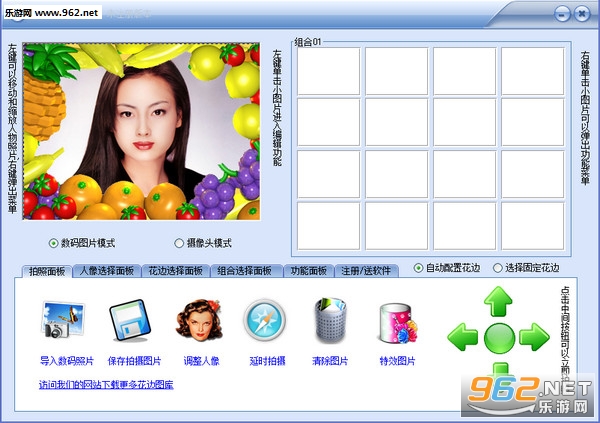This screenshot has height=423, width=600.
Task: Click the green up arrow
Action: pos(498,301)
